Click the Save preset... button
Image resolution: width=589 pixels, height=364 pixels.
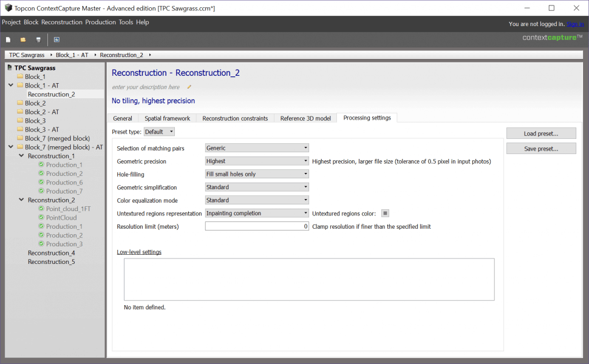541,149
